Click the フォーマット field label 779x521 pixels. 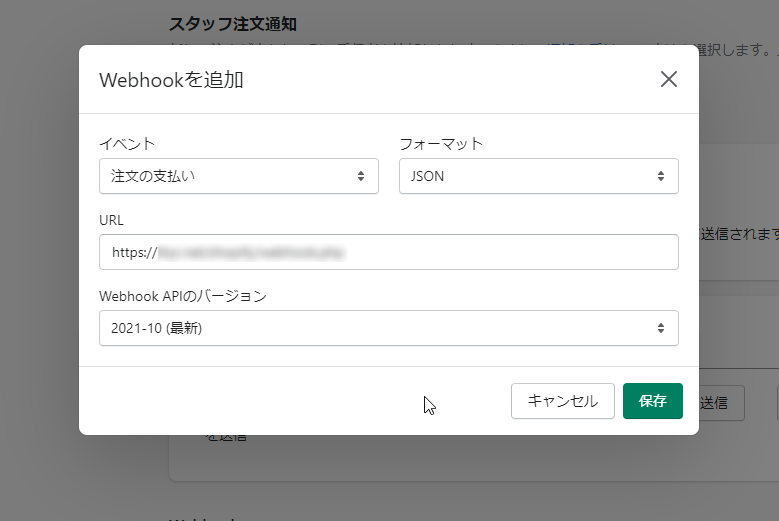441,144
